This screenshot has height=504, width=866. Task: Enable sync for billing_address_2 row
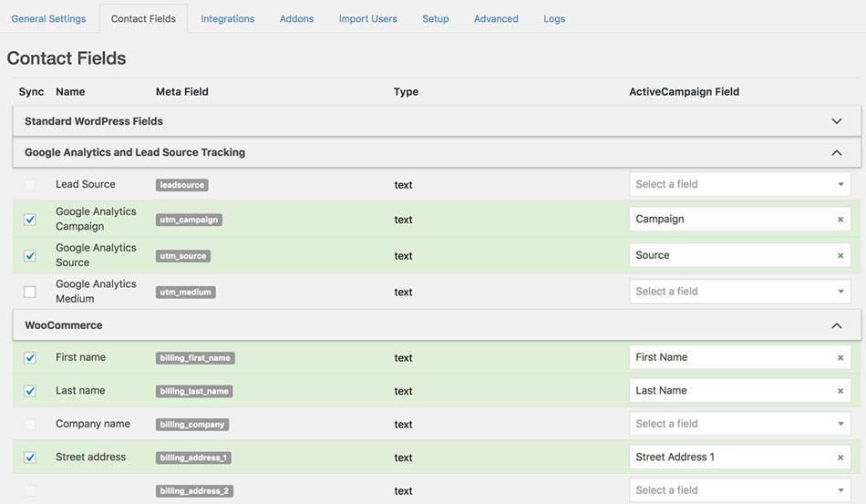click(x=30, y=490)
